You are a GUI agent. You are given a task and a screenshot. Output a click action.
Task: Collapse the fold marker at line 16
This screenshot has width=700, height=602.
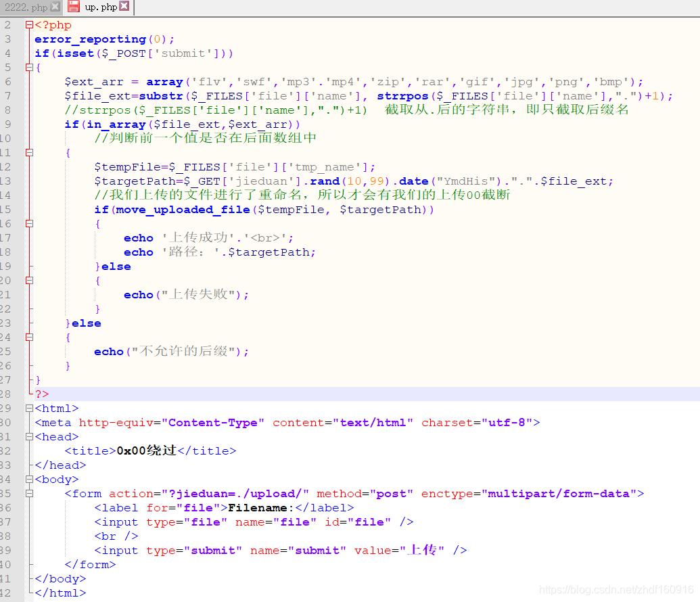coord(29,224)
